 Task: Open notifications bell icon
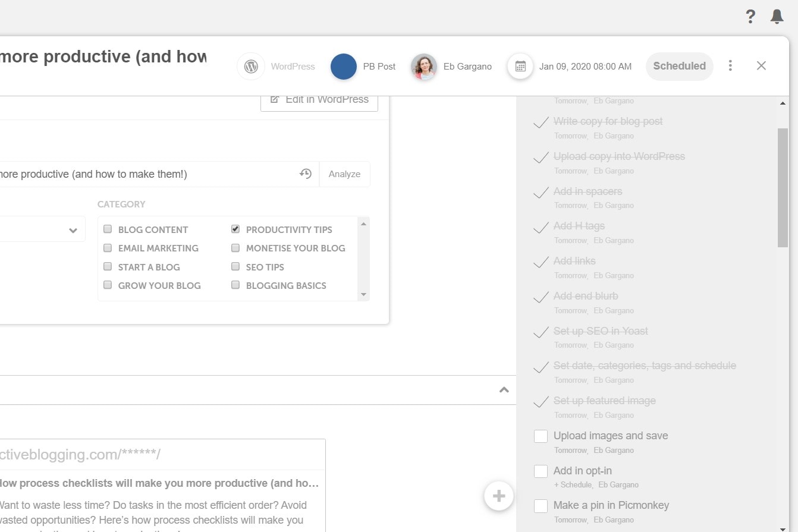pyautogui.click(x=777, y=16)
